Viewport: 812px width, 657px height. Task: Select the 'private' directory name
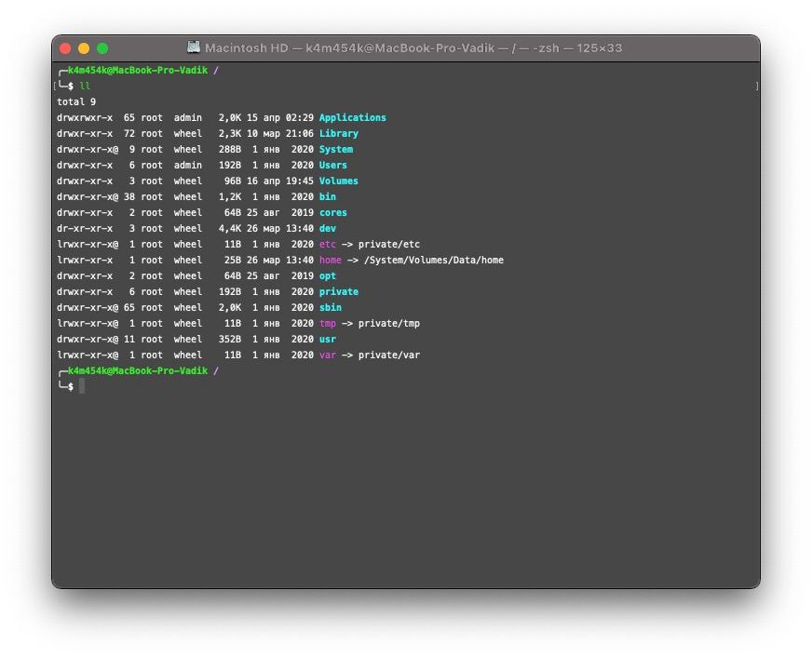339,292
